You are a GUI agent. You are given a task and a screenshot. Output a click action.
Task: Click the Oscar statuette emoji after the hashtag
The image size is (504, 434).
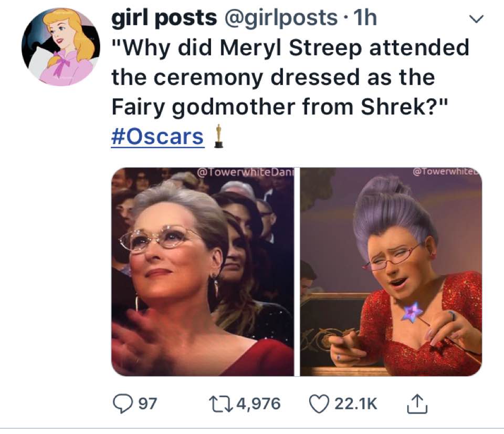218,136
